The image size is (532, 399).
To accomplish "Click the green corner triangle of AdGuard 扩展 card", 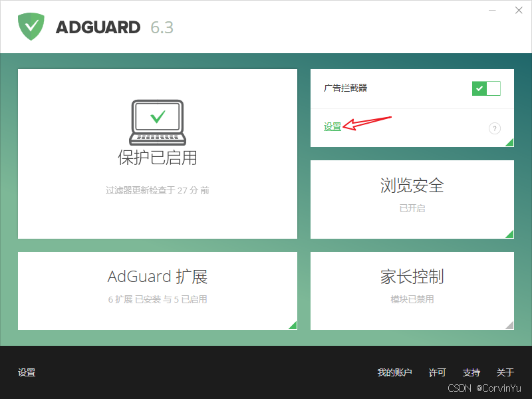I will tap(293, 326).
